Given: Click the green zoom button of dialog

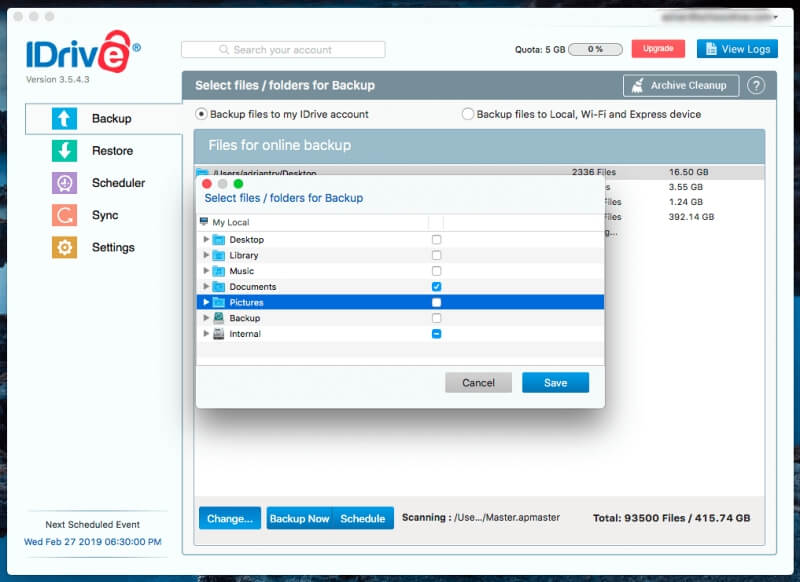Looking at the screenshot, I should click(238, 184).
